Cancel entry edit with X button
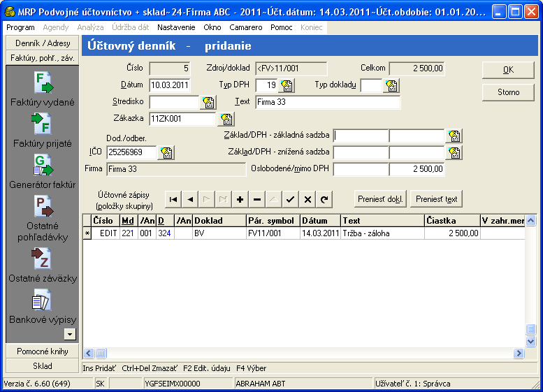The width and height of the screenshot is (543, 392). (x=307, y=199)
